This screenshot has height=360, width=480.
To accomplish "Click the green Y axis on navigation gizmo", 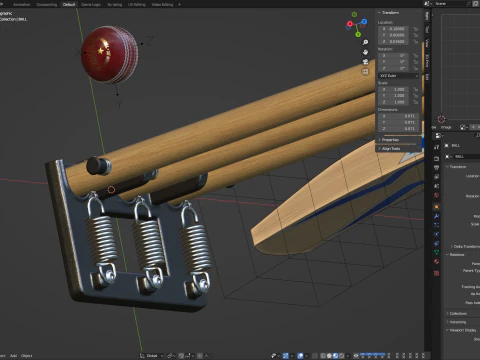I will (x=358, y=34).
